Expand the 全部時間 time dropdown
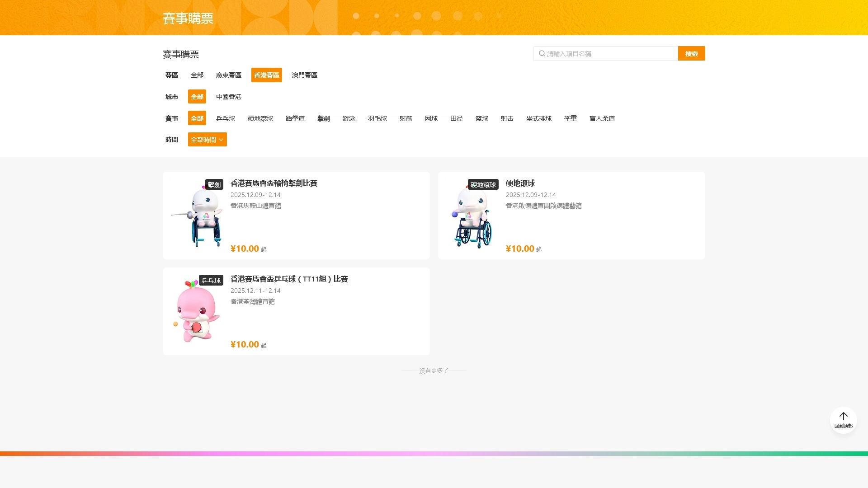The height and width of the screenshot is (488, 868). pyautogui.click(x=207, y=140)
